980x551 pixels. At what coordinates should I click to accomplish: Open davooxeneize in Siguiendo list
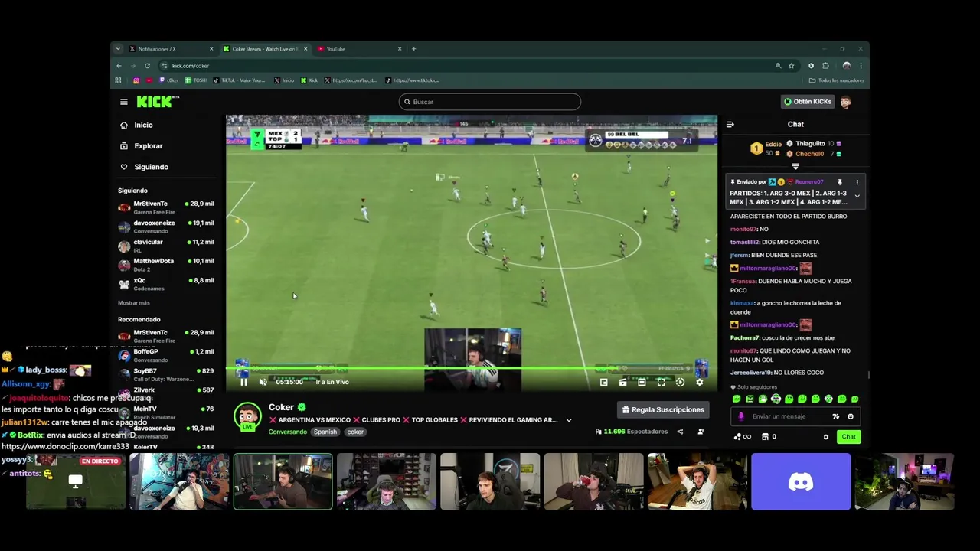click(166, 227)
